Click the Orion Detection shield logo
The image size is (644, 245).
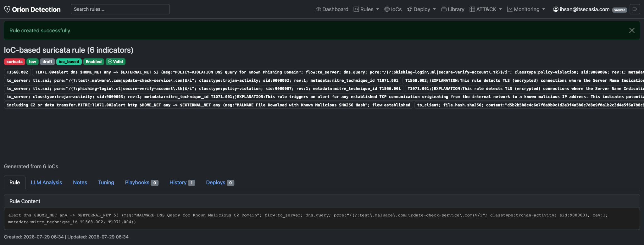(7, 9)
